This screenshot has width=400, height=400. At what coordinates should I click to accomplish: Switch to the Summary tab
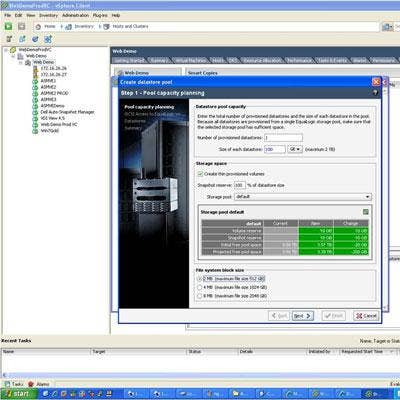click(x=159, y=60)
